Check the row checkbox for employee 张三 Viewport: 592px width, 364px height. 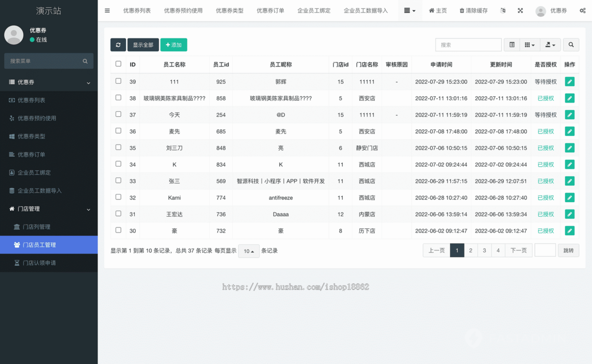click(118, 181)
